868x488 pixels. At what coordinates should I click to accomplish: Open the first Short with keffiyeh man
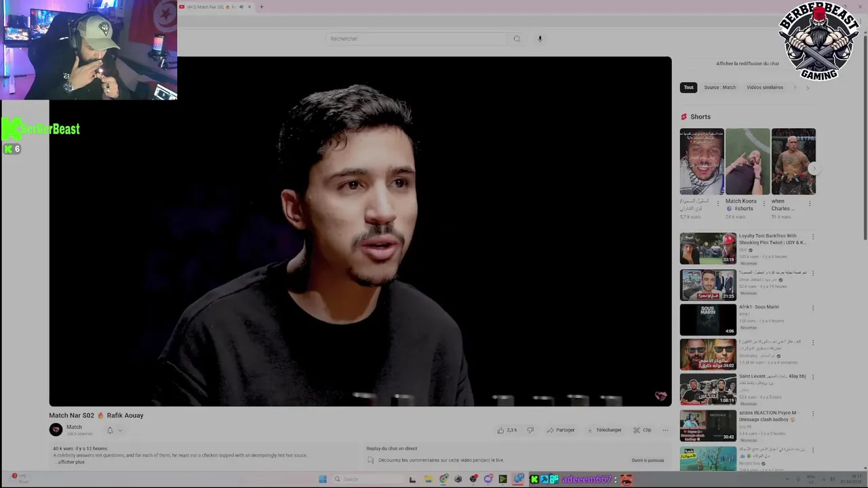click(702, 161)
